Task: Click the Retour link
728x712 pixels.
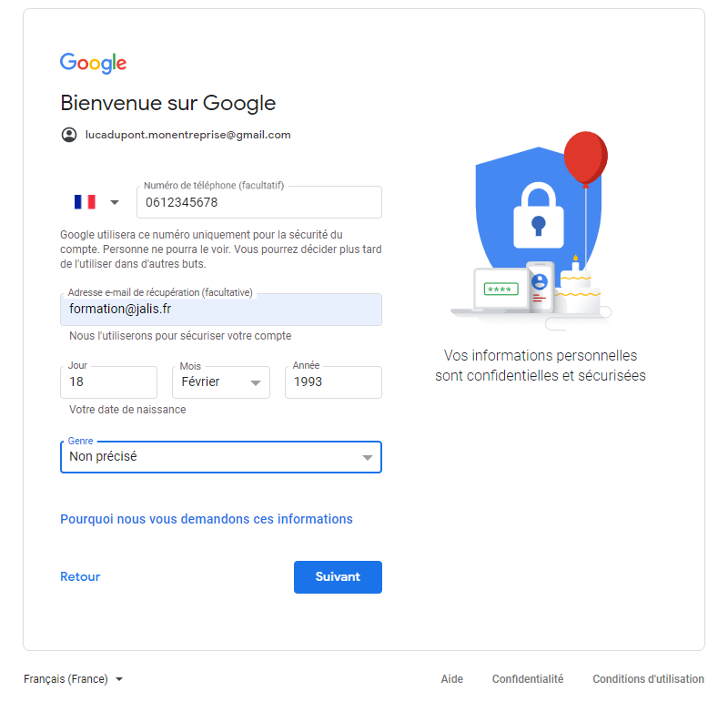Action: coord(80,577)
